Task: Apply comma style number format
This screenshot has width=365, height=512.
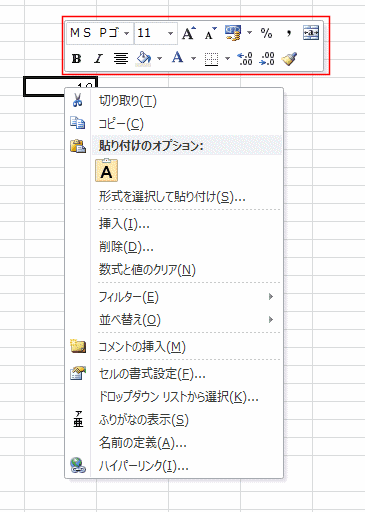Action: [x=289, y=33]
